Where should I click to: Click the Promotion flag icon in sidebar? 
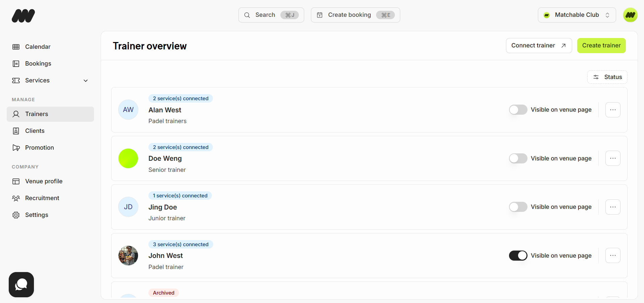click(x=16, y=148)
